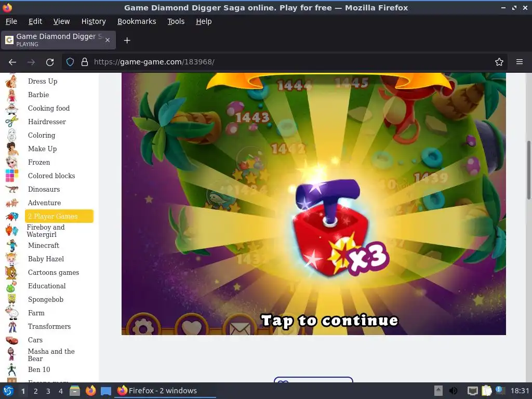This screenshot has height=399, width=532.
Task: Click the Firefox - 2 windows taskbar entry
Action: (x=165, y=391)
